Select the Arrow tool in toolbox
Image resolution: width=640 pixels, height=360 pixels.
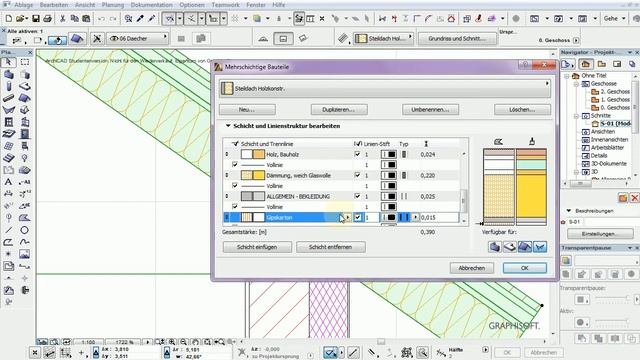click(x=9, y=62)
